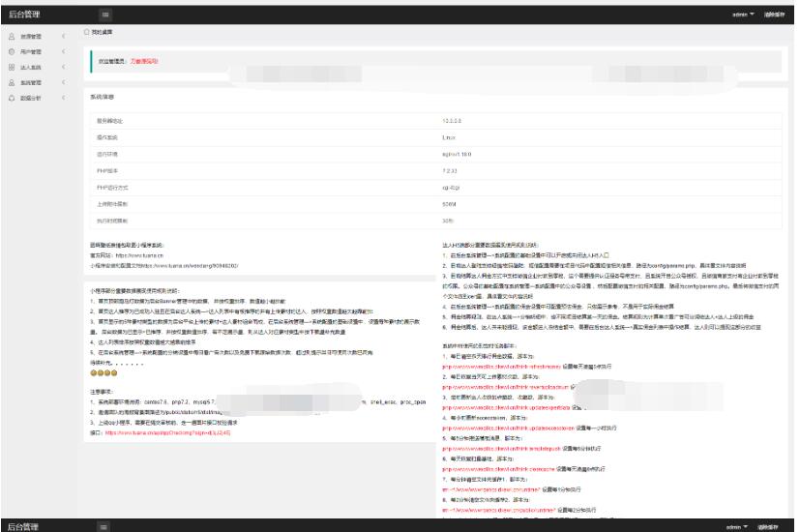Click the person icon beside 系统管理
Screen dimensions: 800x532
12,82
